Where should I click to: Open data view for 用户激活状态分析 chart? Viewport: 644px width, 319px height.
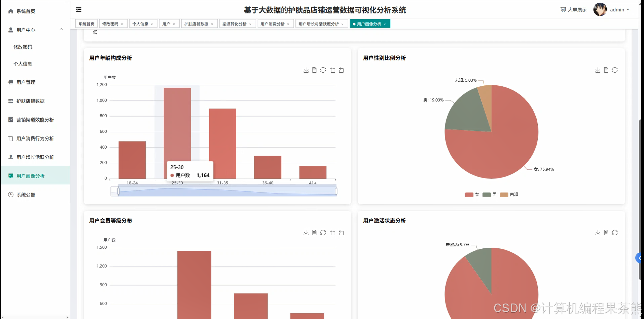coord(606,233)
